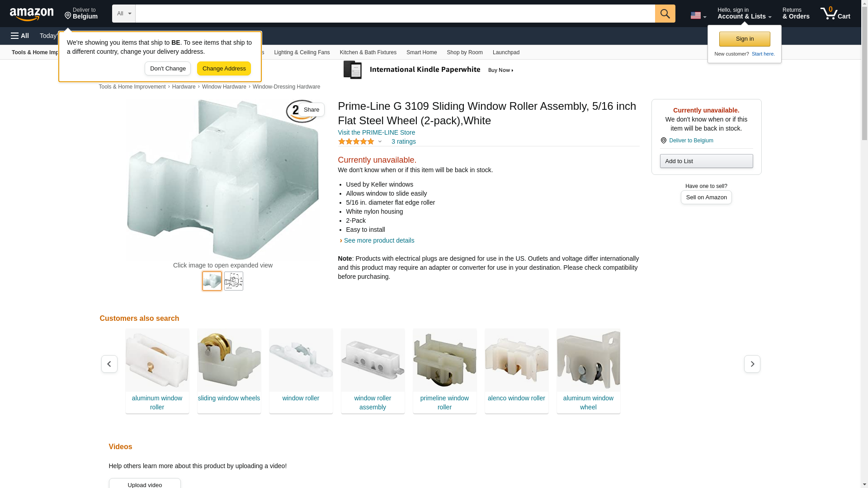
Task: Select the diagram product thumbnail
Action: 234,281
